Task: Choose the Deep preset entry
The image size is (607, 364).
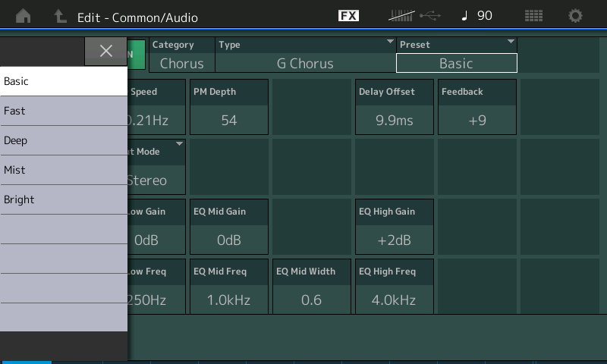Action: [64, 140]
